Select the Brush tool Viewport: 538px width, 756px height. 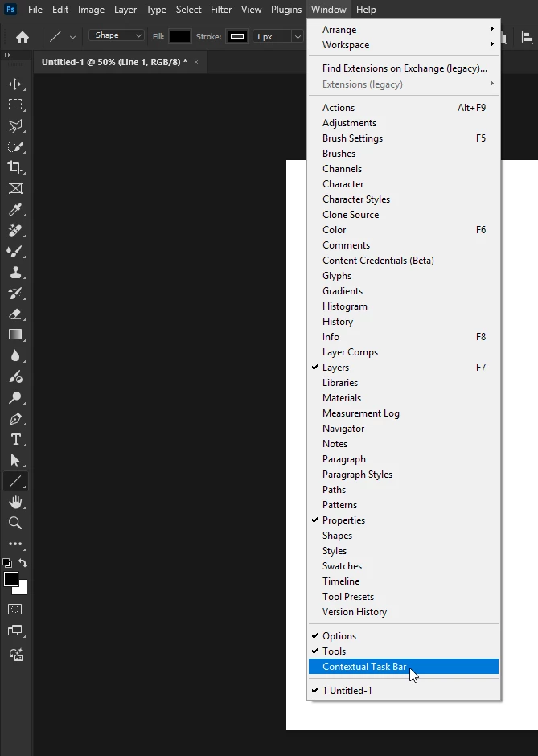pyautogui.click(x=15, y=251)
